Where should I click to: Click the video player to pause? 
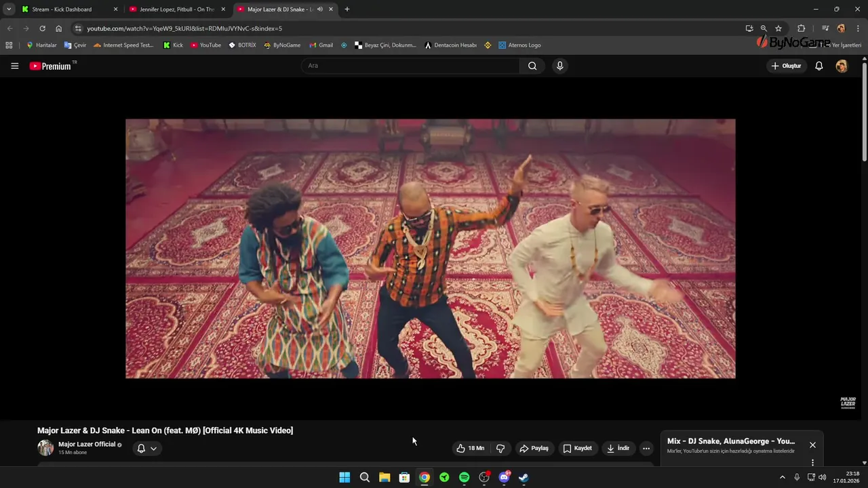(430, 248)
